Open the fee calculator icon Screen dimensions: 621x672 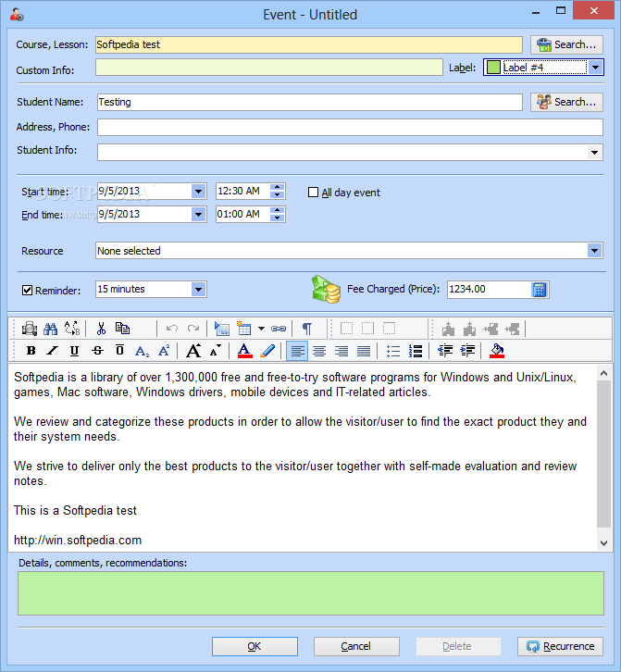[540, 290]
